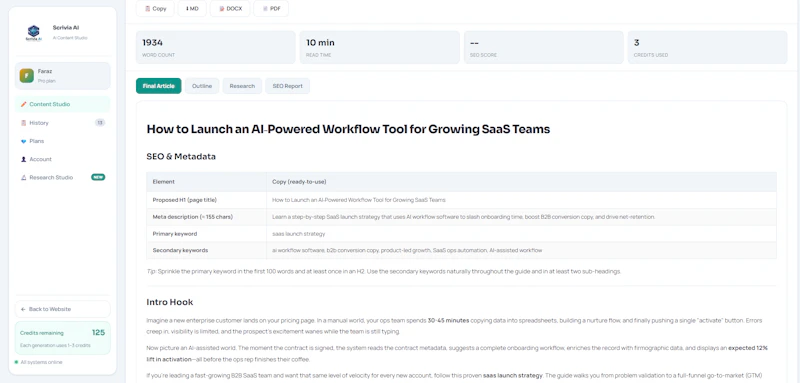Viewport: 800px width, 383px height.
Task: Click the green All systems online dot
Action: pyautogui.click(x=16, y=362)
